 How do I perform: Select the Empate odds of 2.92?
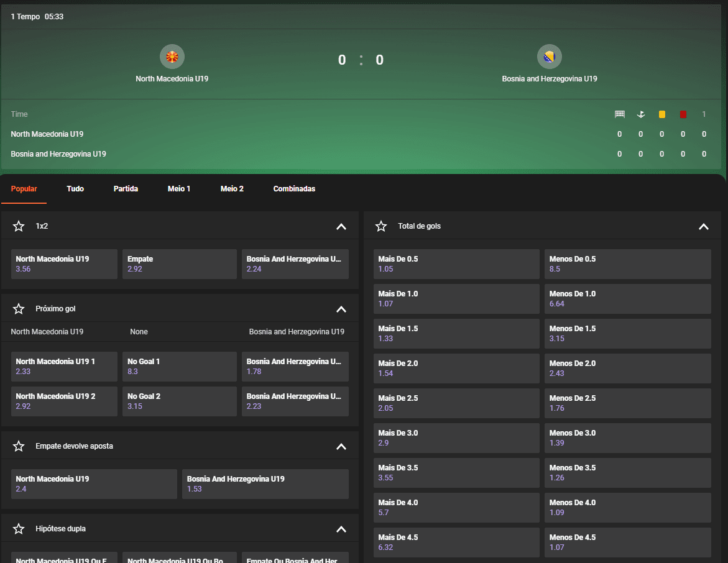[179, 264]
